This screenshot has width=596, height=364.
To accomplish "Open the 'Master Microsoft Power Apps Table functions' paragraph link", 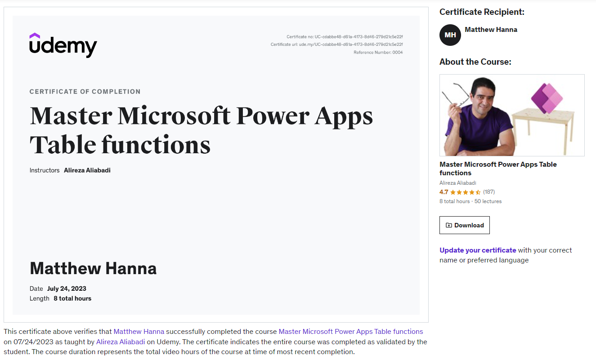I will tap(351, 332).
